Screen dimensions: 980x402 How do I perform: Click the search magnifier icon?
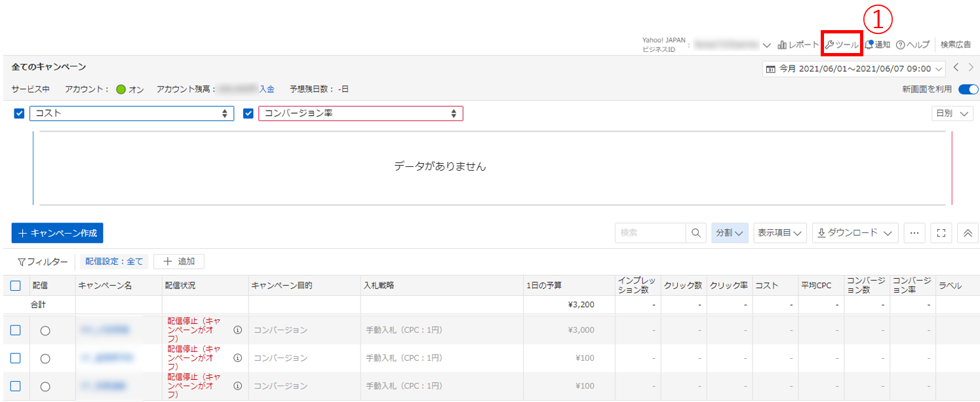(x=695, y=232)
